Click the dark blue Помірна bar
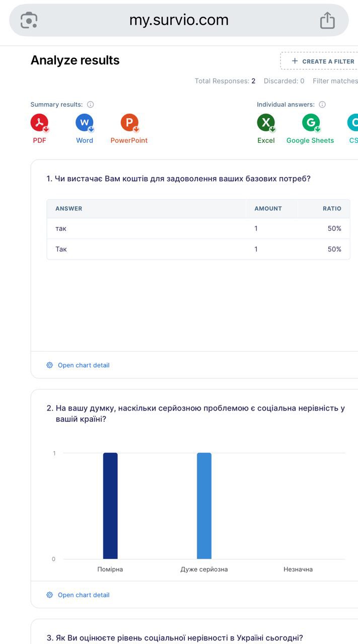Viewport: 358px width, 644px height. coord(110,506)
